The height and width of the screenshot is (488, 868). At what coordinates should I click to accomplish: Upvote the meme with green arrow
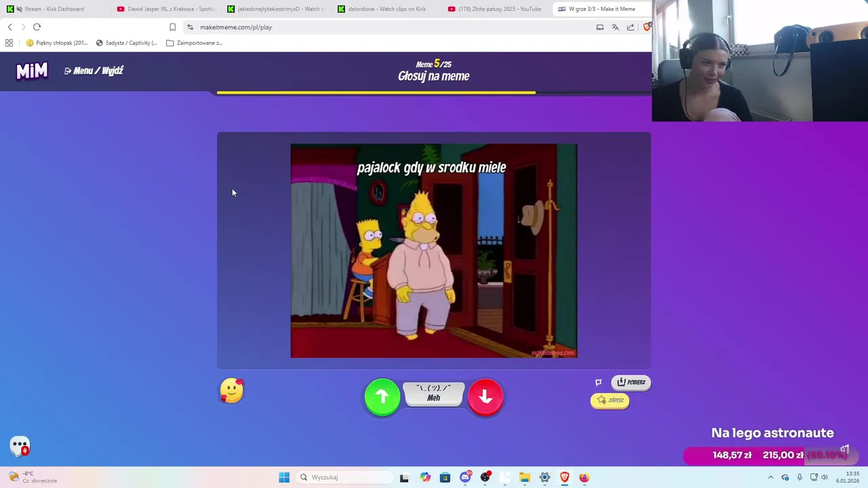382,396
